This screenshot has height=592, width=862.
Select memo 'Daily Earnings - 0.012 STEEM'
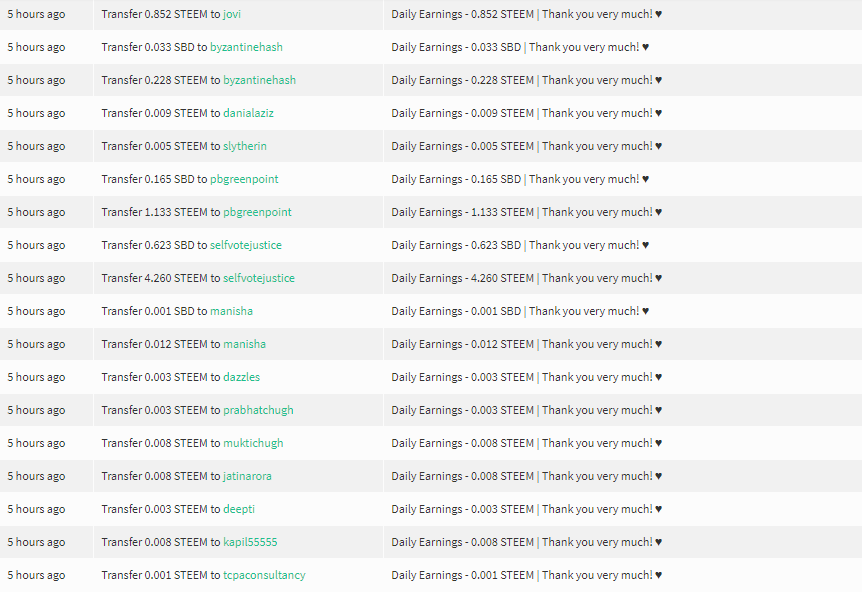(462, 344)
